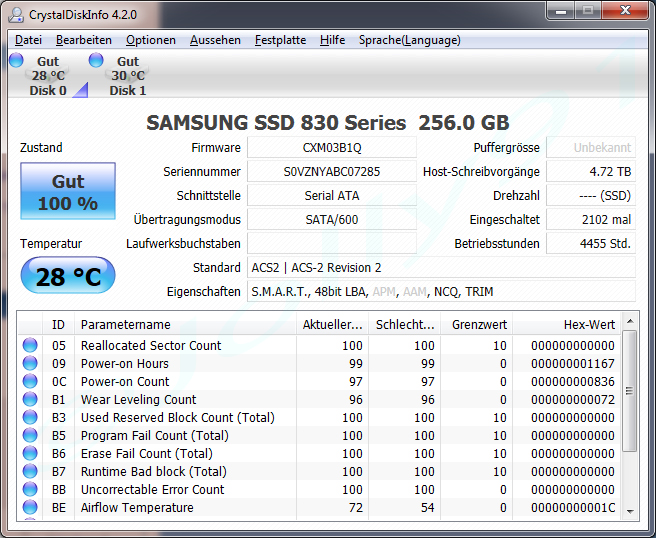Click the Grenzwert column header

point(477,325)
